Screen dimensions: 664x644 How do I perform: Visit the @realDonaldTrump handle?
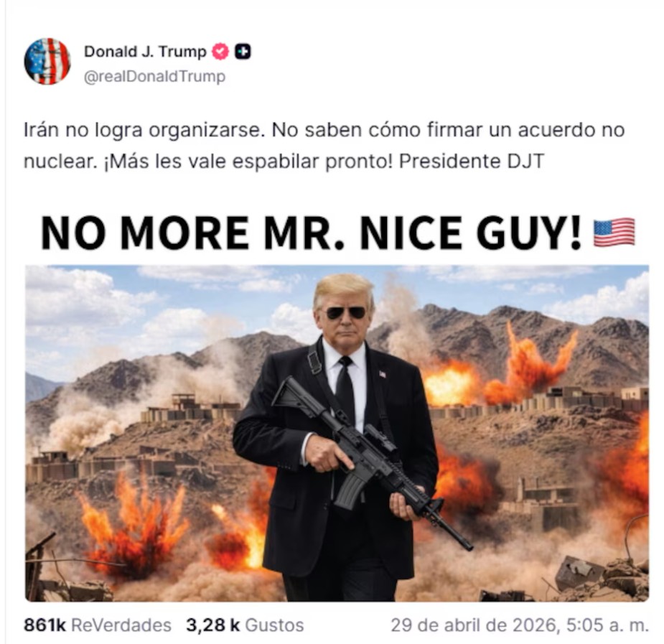(154, 77)
